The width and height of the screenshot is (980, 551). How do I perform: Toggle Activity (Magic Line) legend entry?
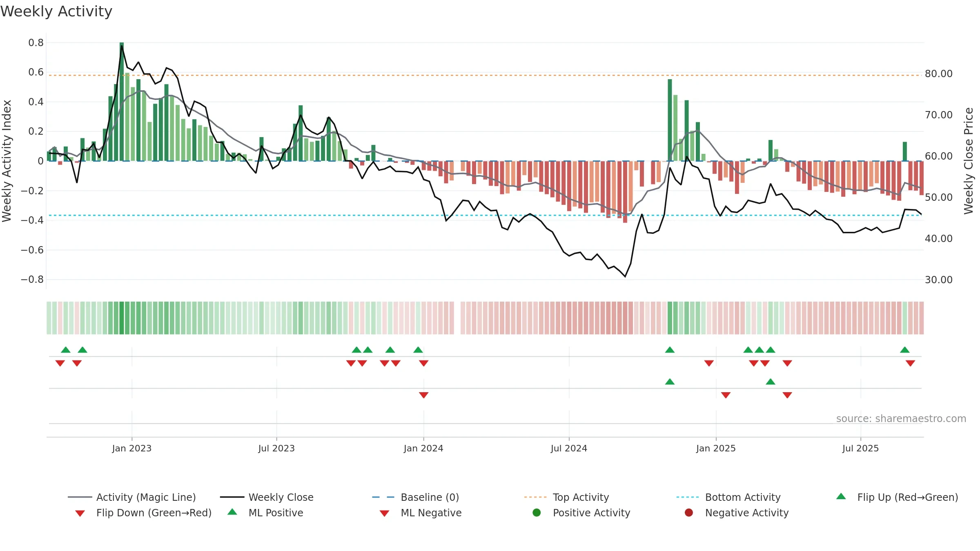(x=132, y=497)
